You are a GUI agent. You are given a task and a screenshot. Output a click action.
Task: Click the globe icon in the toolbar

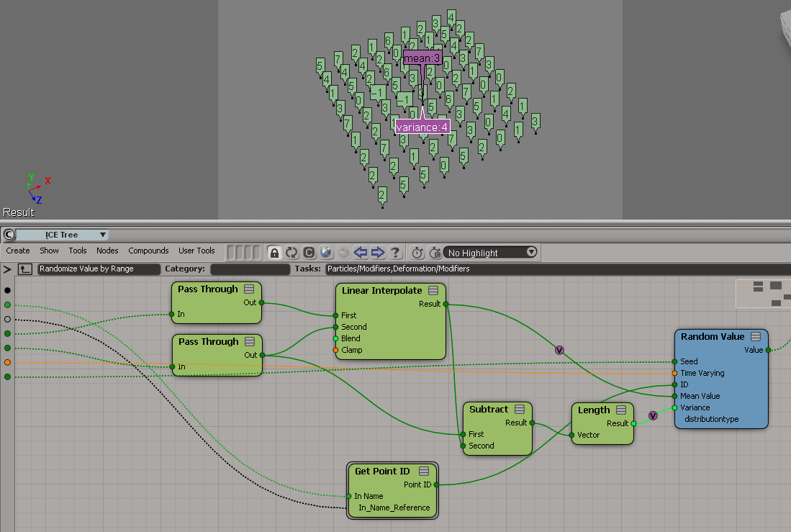pos(326,253)
